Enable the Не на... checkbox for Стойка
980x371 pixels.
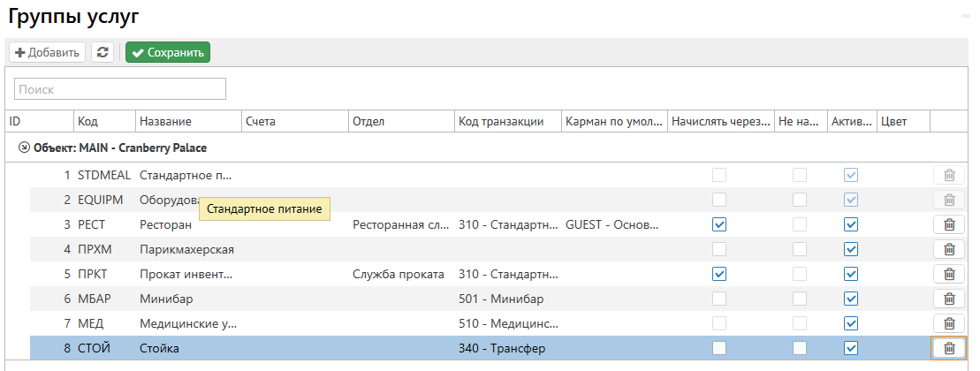coord(800,348)
